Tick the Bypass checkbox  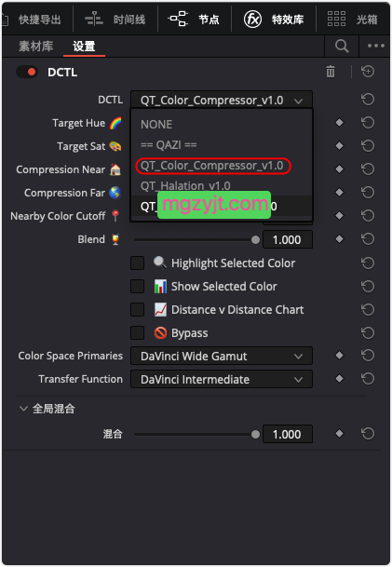pos(138,332)
